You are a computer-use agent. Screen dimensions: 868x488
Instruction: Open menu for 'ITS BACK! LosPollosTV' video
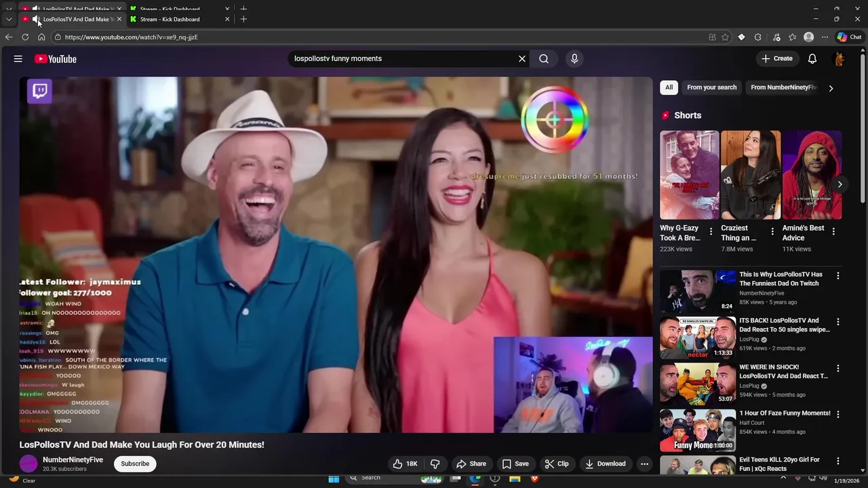coord(838,322)
